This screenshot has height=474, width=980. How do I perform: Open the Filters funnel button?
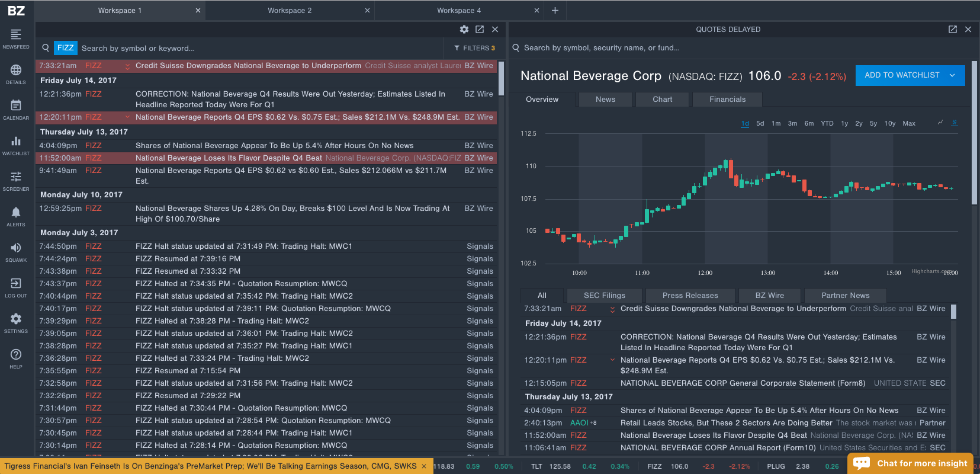(x=474, y=48)
